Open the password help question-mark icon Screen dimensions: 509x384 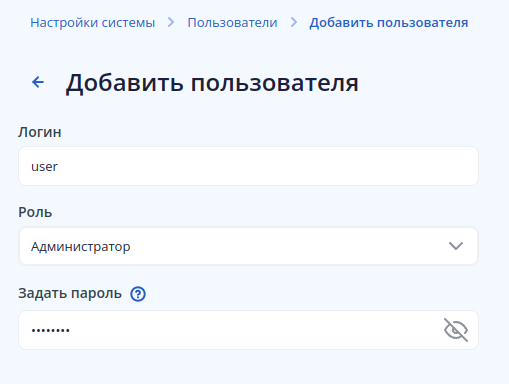tap(138, 294)
